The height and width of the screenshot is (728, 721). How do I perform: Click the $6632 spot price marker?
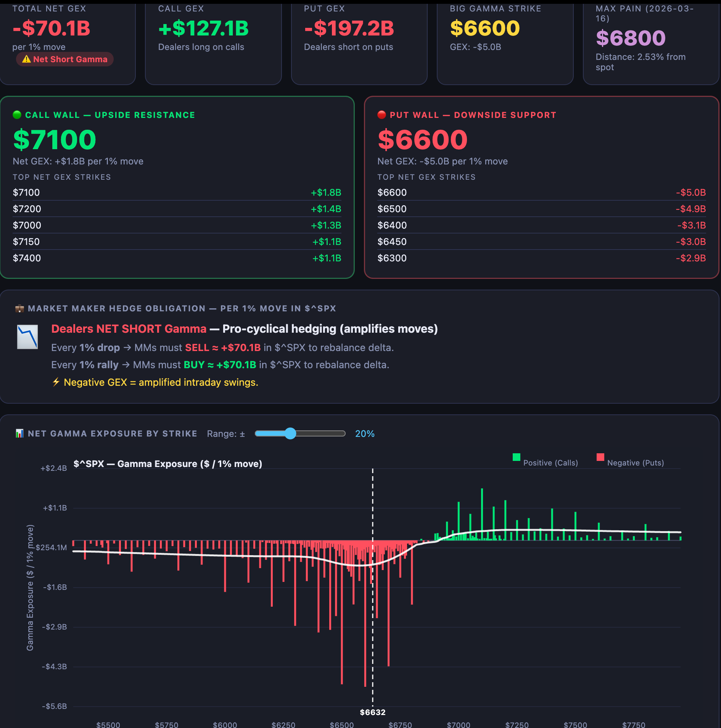(x=373, y=712)
